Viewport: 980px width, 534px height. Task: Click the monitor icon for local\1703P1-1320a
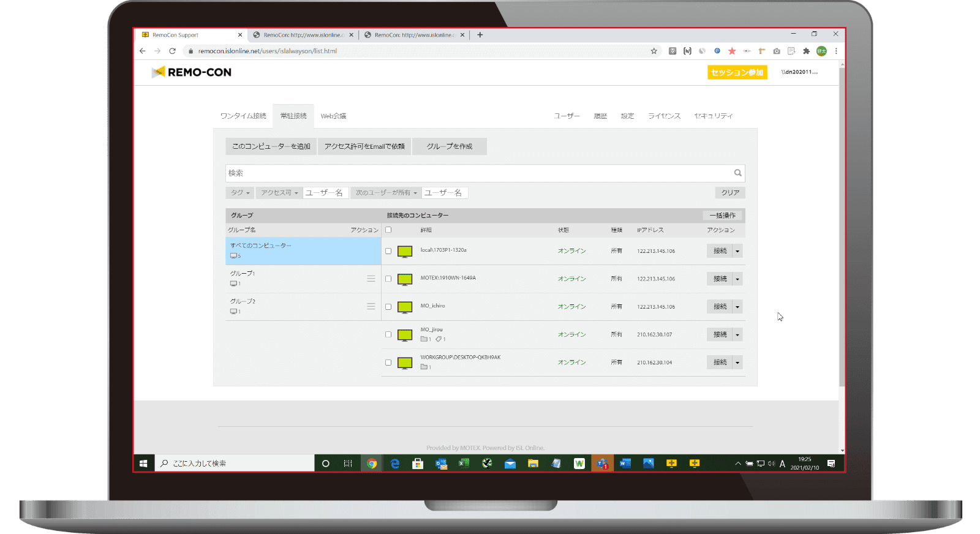(405, 251)
